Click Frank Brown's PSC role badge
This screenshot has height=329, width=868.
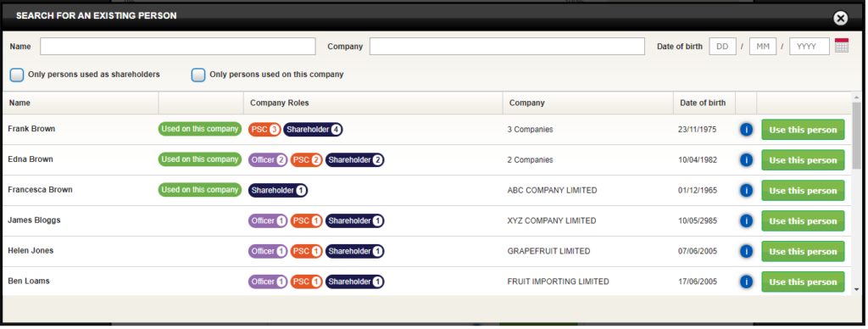[264, 130]
